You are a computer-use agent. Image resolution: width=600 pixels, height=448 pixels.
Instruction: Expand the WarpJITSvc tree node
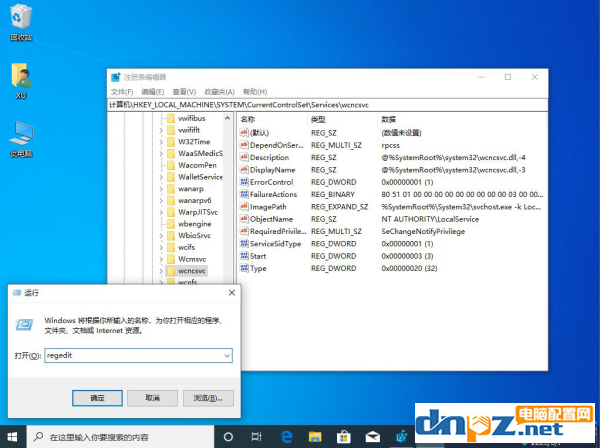click(x=161, y=212)
